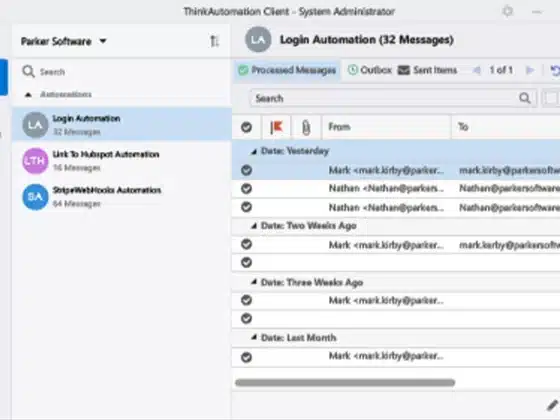
Task: Go to the previous page arrow
Action: coord(476,70)
